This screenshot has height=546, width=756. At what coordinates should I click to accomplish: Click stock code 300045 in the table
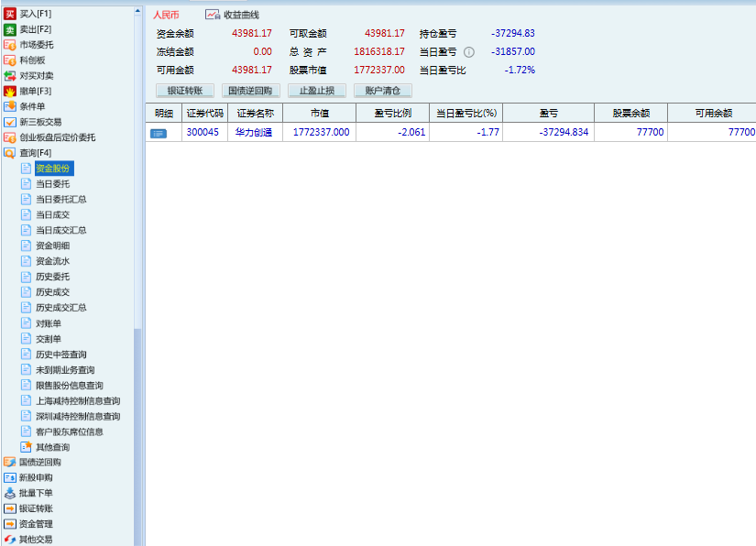point(203,132)
